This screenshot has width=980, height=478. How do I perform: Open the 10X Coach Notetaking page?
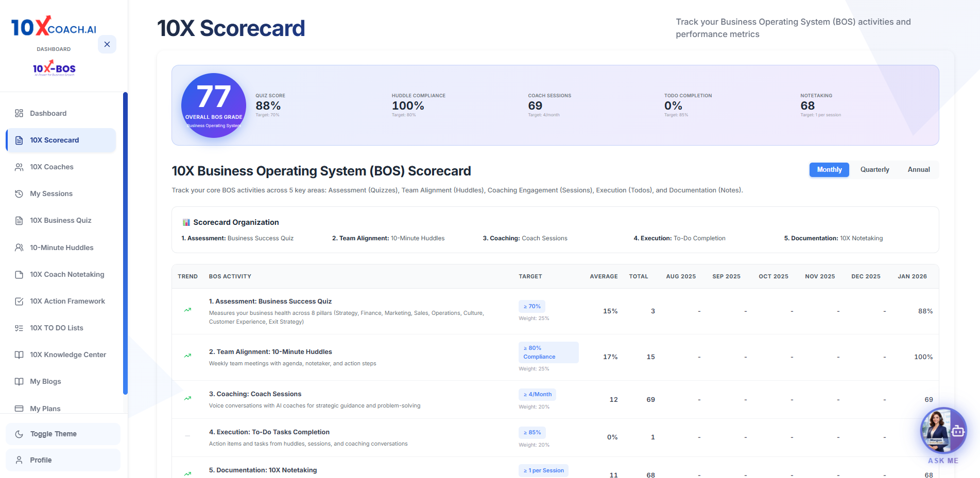pos(66,274)
